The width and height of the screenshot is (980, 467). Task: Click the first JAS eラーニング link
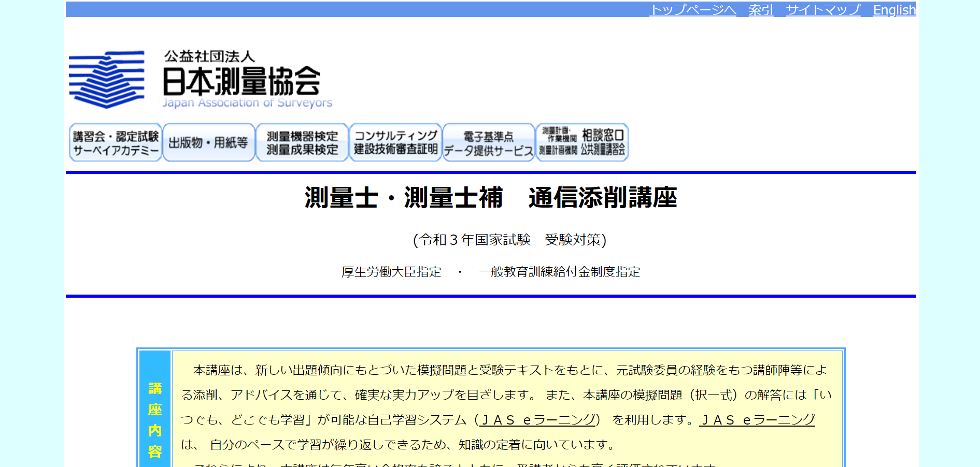pos(538,420)
